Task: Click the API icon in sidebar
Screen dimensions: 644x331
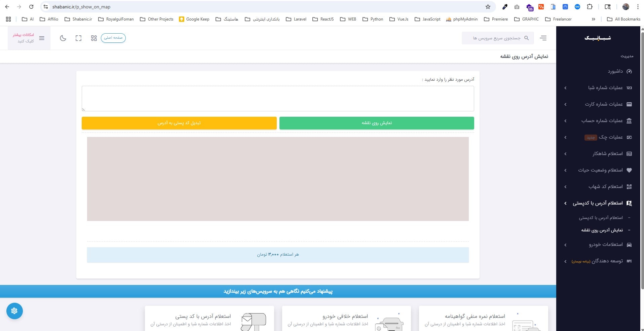Action: [x=629, y=261]
